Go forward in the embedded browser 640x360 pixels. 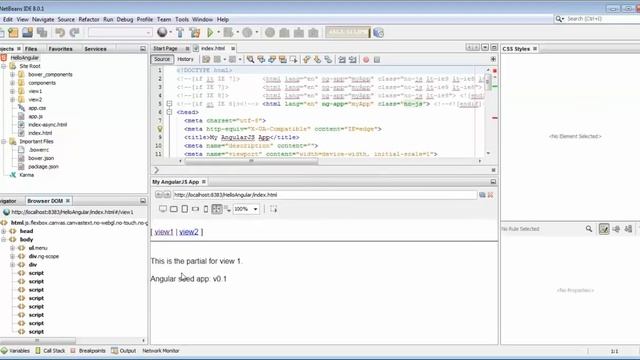167,195
